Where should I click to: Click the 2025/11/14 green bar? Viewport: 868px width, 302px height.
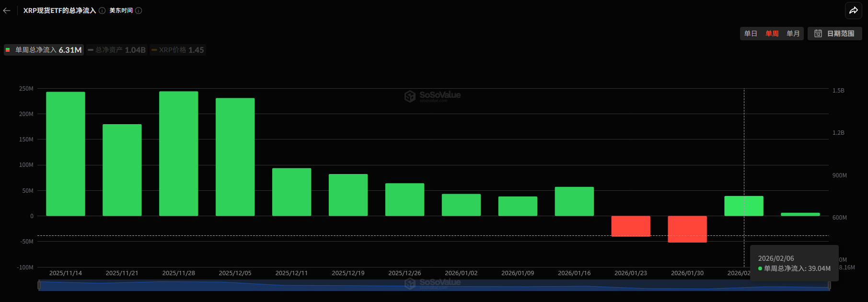65,153
